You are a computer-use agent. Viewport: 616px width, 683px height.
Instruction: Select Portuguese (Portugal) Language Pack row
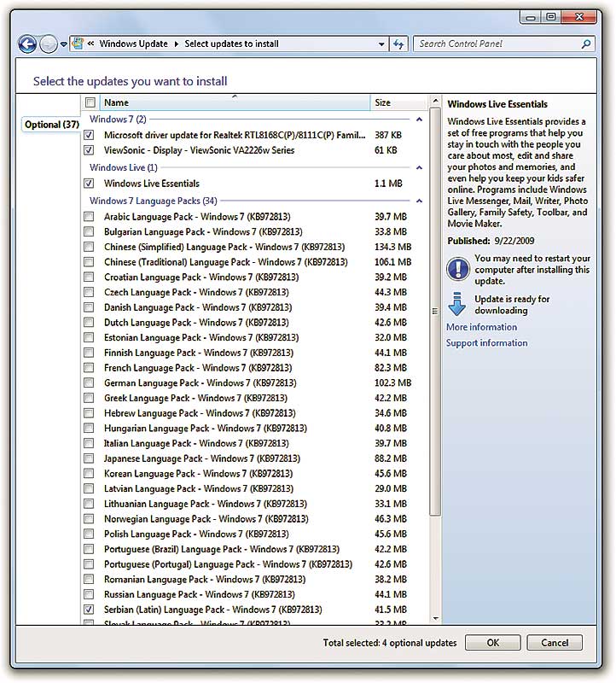point(228,564)
